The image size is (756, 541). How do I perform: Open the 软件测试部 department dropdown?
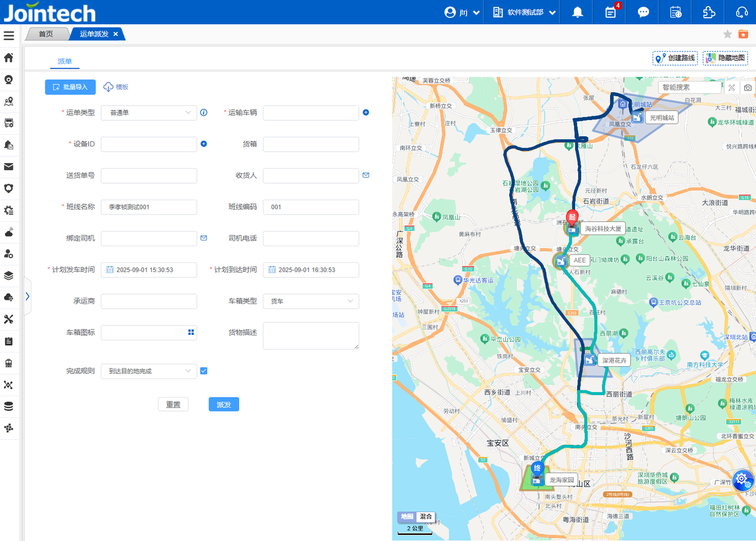pyautogui.click(x=524, y=12)
